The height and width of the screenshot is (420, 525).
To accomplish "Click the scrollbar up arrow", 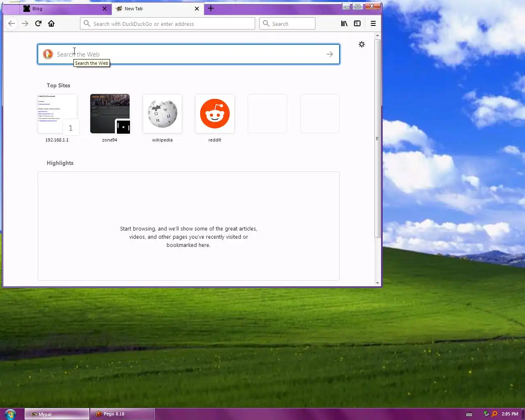I will coord(377,36).
